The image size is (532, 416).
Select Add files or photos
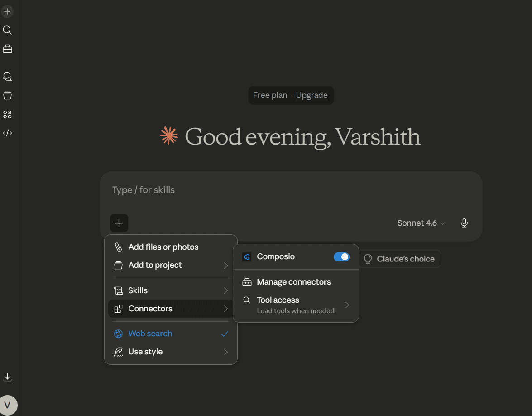point(171,247)
